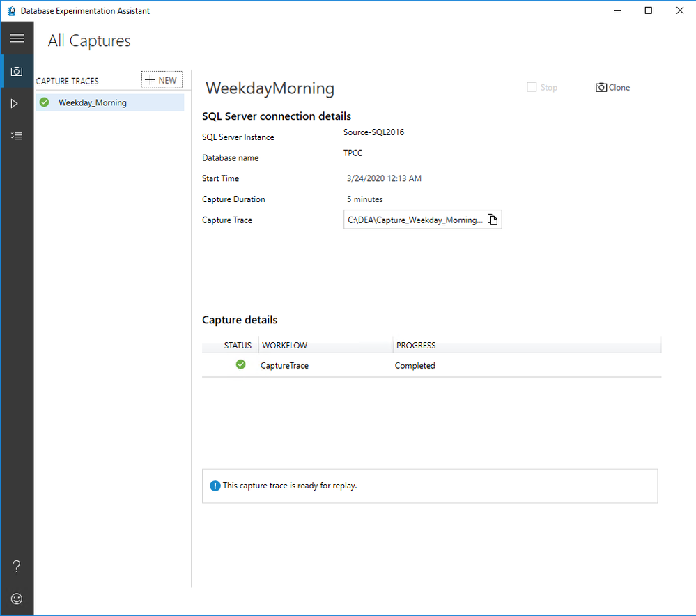Open the Help question mark icon
This screenshot has width=696, height=616.
[x=17, y=566]
